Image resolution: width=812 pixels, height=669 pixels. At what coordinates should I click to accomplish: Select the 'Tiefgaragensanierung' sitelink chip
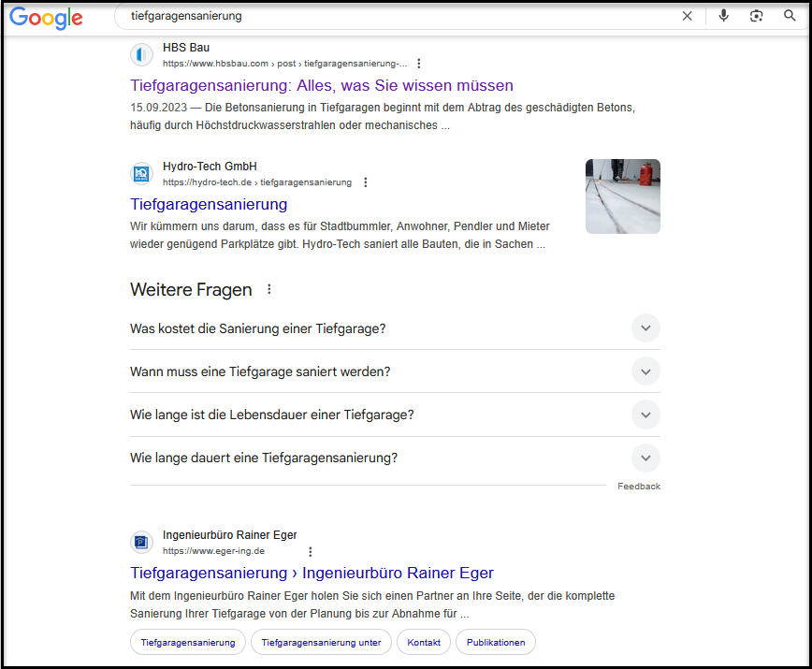click(x=187, y=642)
